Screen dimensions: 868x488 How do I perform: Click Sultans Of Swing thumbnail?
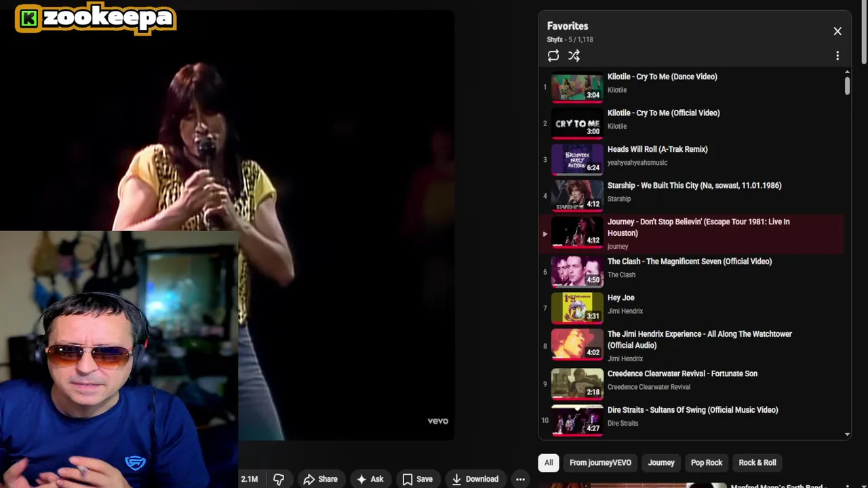pos(577,420)
